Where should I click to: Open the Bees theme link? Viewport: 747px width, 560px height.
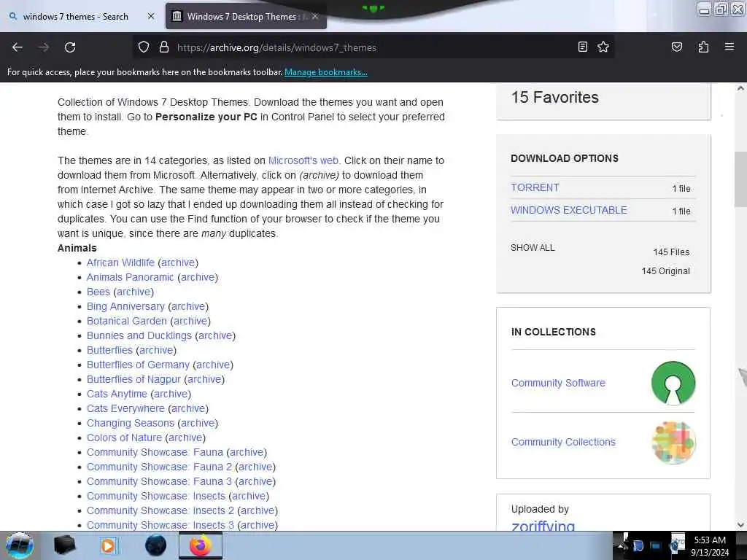tap(98, 292)
